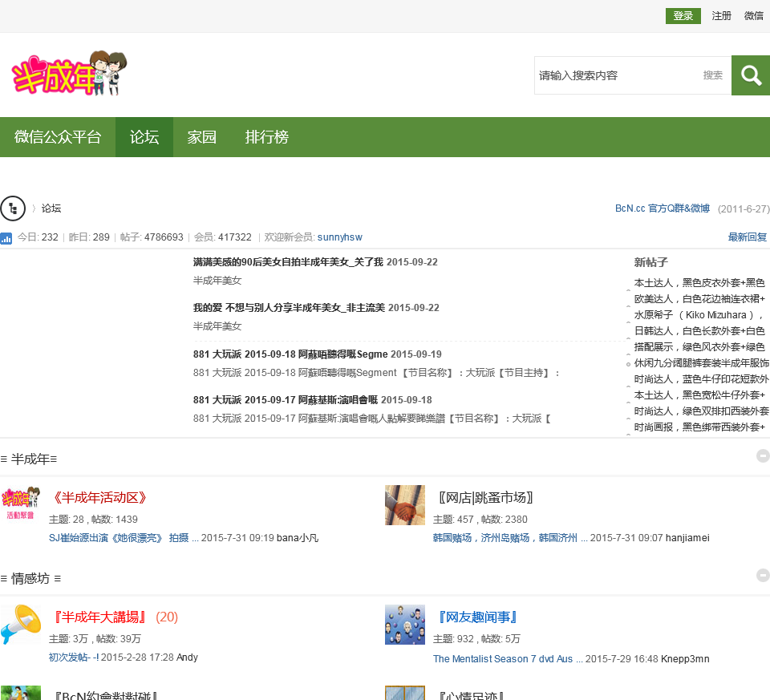The image size is (770, 700).
Task: Open new post 水原希子（Kiko Mizuhara）
Action: pyautogui.click(x=699, y=315)
